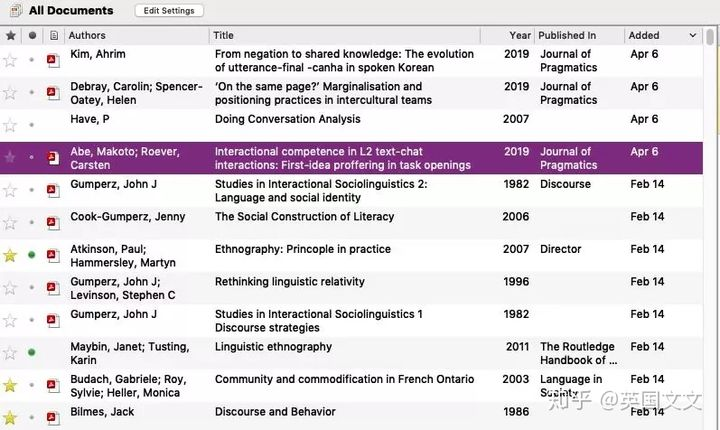Sort by the favorites star column header

point(11,35)
